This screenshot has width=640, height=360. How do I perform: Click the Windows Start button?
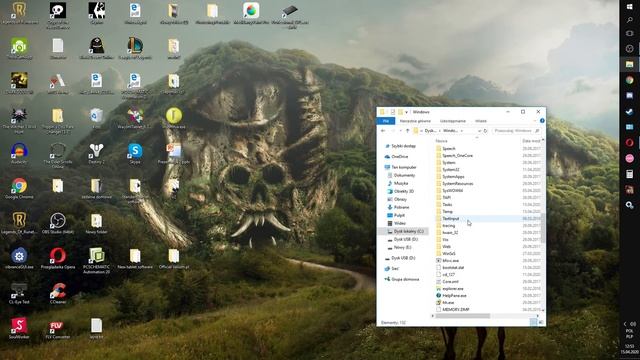(x=629, y=7)
